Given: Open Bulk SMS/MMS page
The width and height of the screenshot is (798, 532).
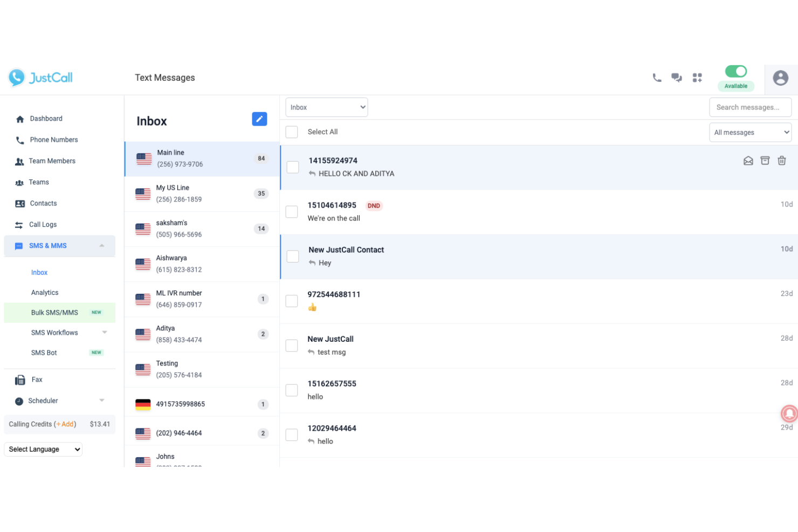Looking at the screenshot, I should pos(54,312).
